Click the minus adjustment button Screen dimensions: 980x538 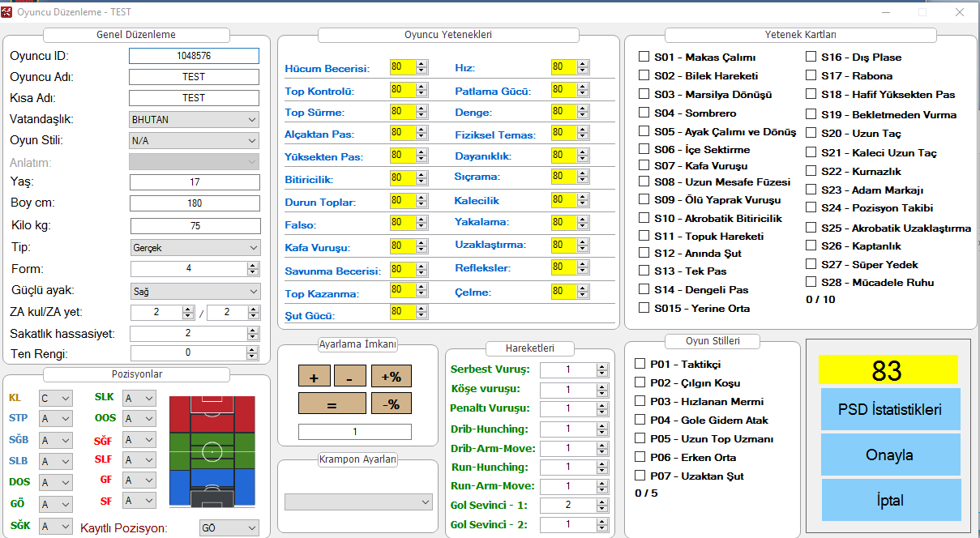pos(349,376)
